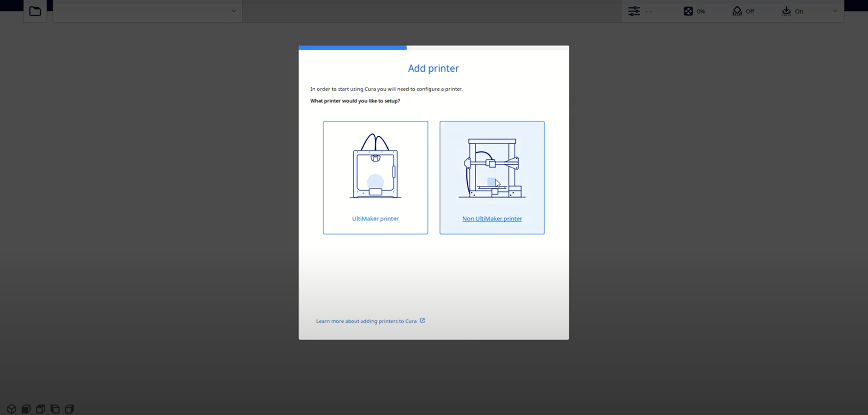Screen dimensions: 868x415
Task: Choose the UltiMaker printer illustration
Action: [x=375, y=167]
